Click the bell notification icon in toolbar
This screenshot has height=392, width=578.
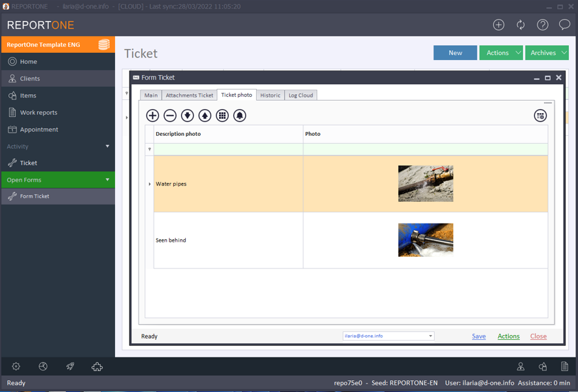tap(240, 116)
